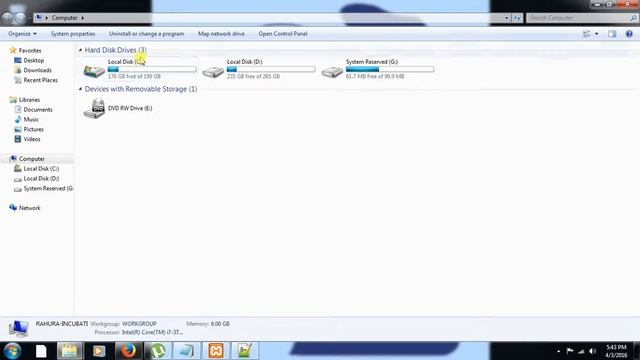The image size is (640, 360).
Task: Click System properties in toolbar
Action: pyautogui.click(x=73, y=34)
